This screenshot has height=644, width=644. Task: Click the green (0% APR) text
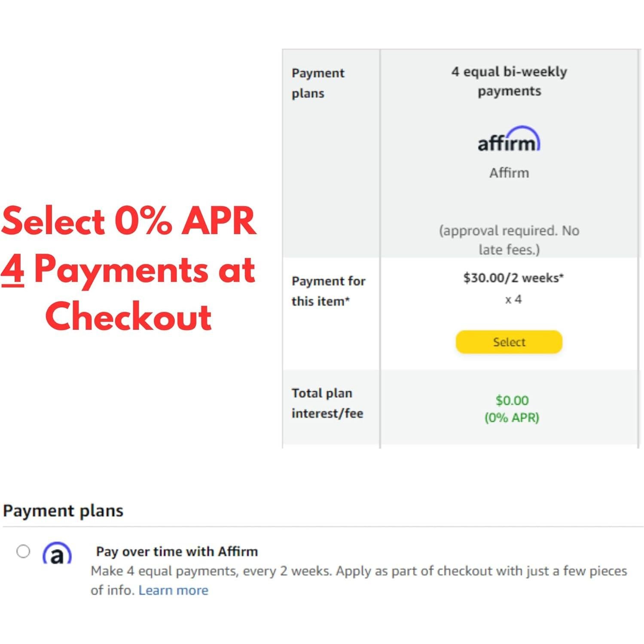click(512, 418)
